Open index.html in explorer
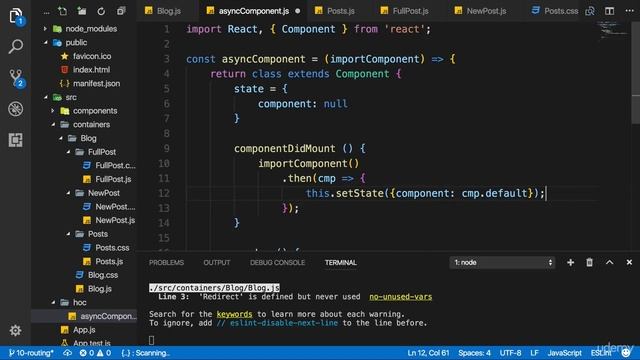This screenshot has width=640, height=360. (x=91, y=70)
